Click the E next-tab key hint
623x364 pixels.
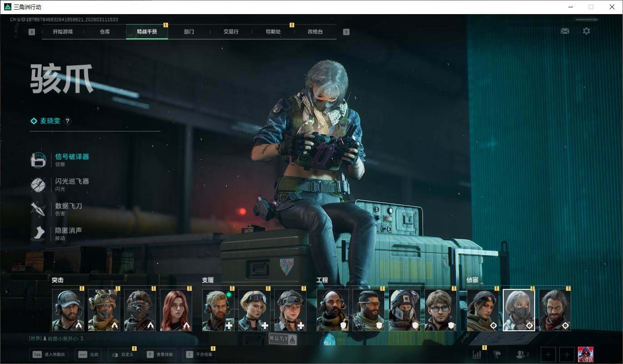pos(346,32)
